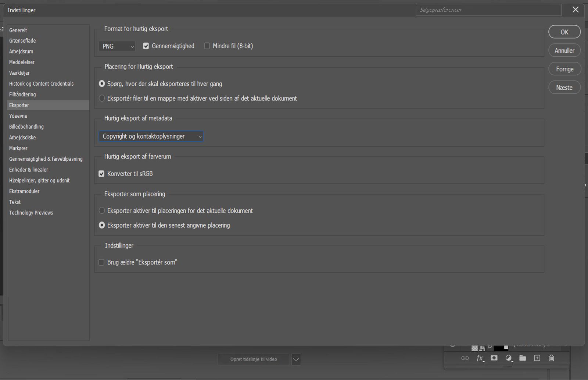Toggle the Gennemsigtighed checkbox

click(146, 46)
